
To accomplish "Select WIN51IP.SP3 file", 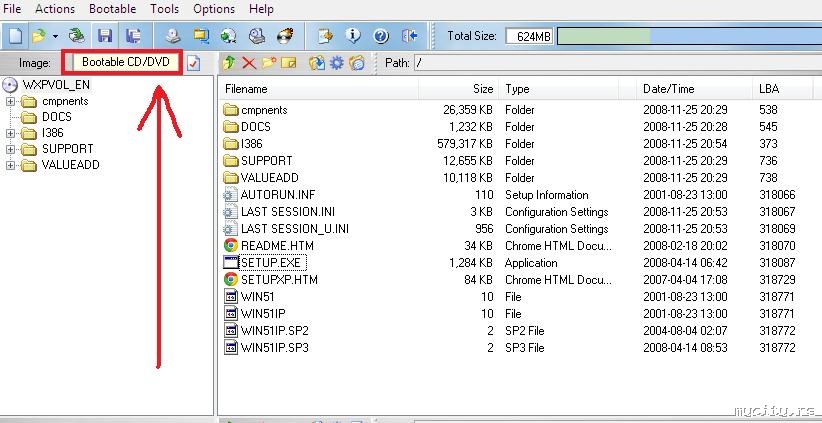I will [275, 348].
